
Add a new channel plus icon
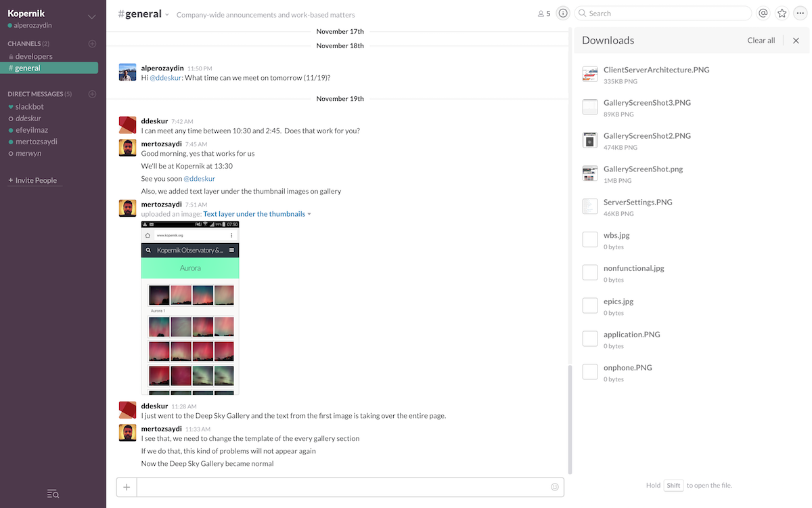click(93, 44)
